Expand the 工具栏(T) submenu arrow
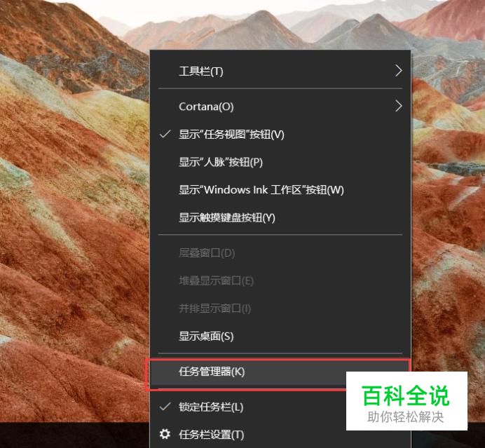Viewport: 485px width, 448px height. coord(399,71)
